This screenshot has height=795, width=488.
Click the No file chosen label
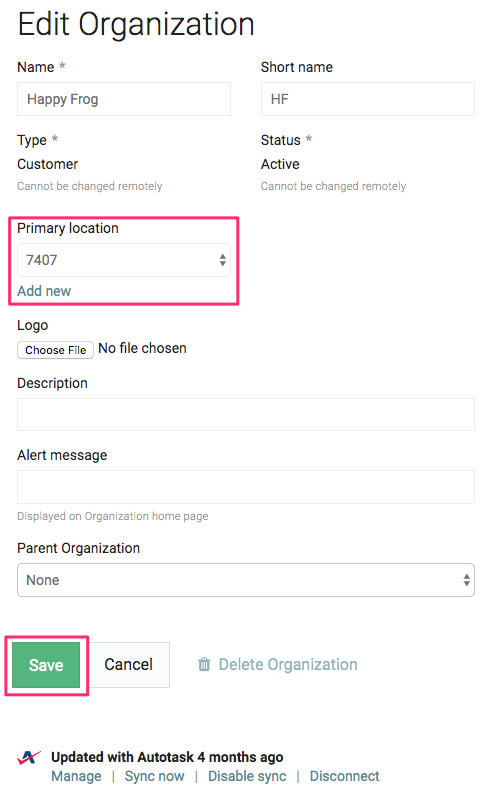point(143,348)
